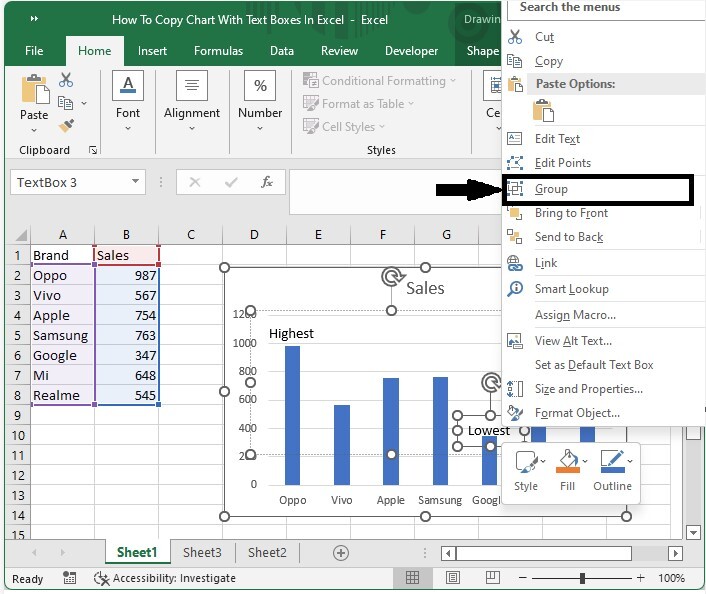Click the Paste clipboard icon in ribbon

point(34,97)
